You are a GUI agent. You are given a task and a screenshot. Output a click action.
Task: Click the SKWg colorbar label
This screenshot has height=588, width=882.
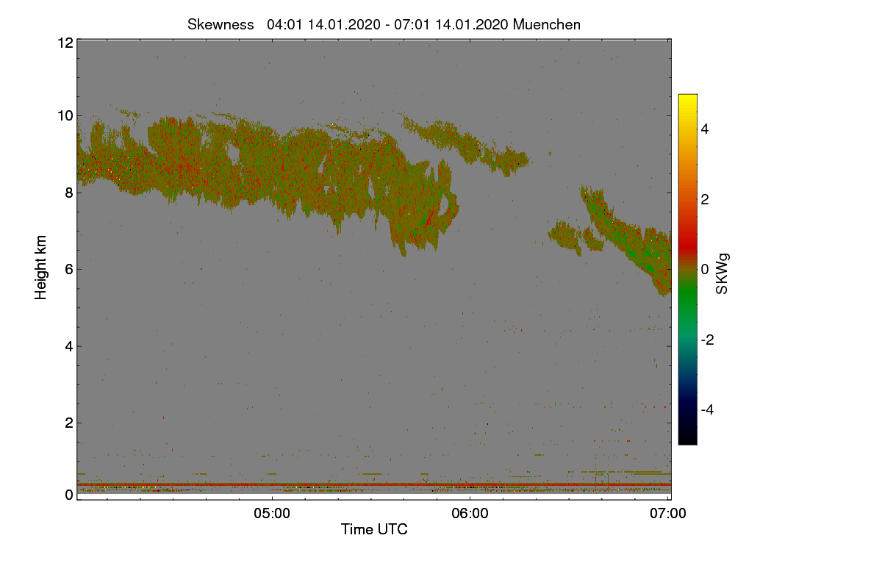(723, 273)
